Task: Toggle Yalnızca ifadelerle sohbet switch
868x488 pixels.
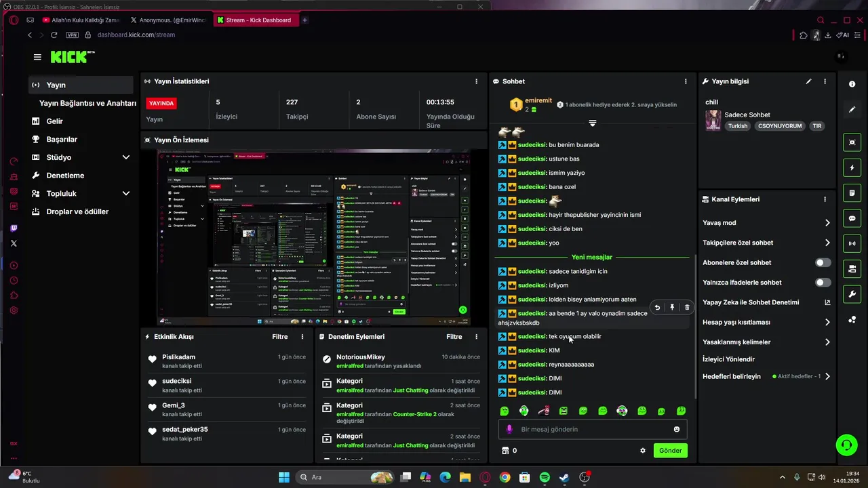Action: (823, 283)
